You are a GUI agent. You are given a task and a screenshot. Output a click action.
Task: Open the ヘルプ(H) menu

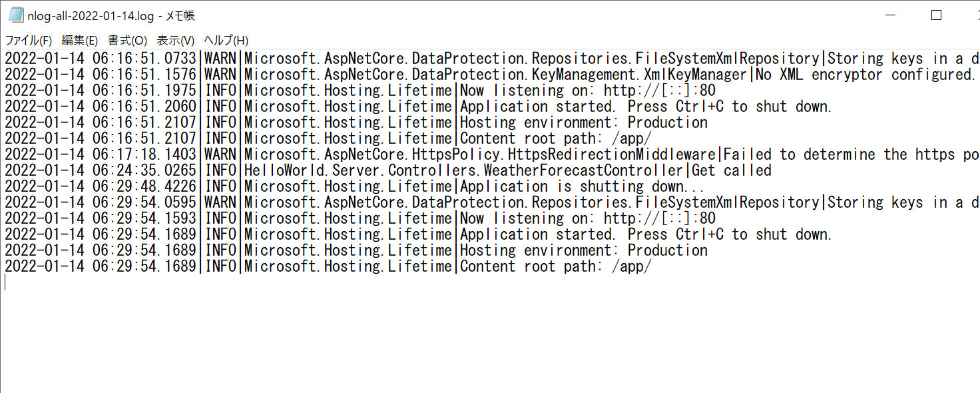pos(226,40)
